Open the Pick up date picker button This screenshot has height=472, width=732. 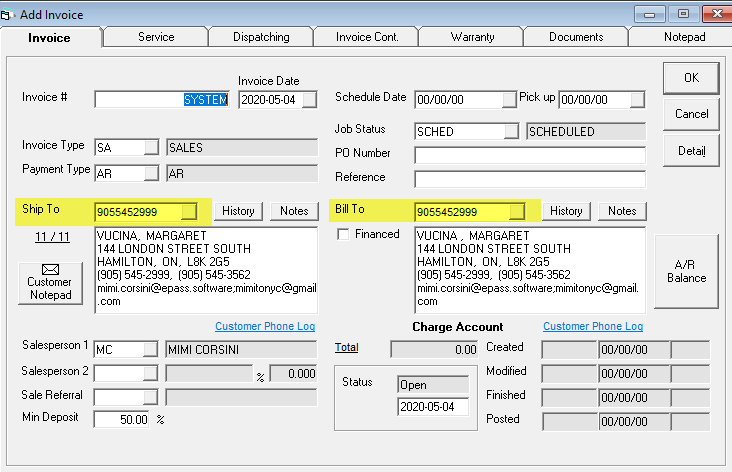(637, 99)
